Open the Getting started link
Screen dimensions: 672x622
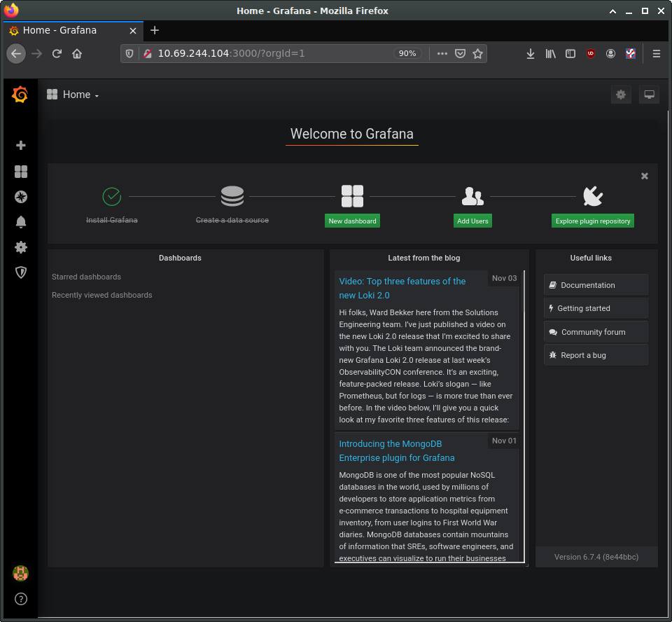click(596, 308)
